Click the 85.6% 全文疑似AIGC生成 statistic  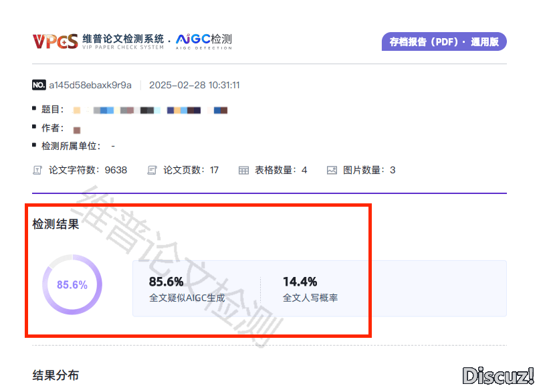tap(187, 289)
